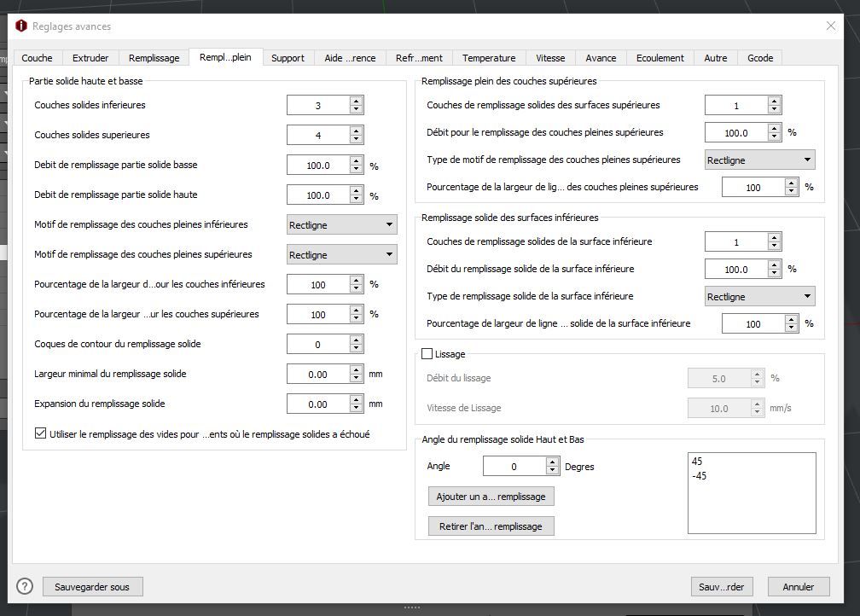Increase Largeur minimal du remplissage solide

pyautogui.click(x=357, y=369)
